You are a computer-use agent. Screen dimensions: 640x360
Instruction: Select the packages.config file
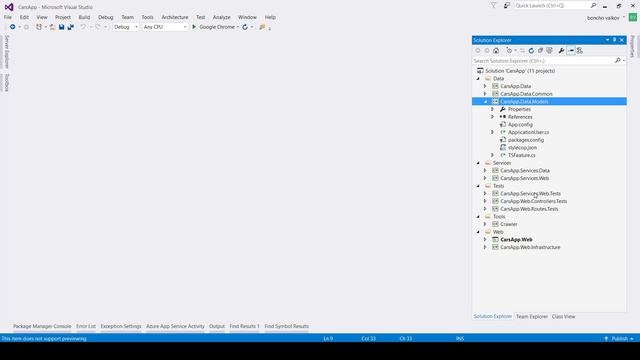[526, 140]
